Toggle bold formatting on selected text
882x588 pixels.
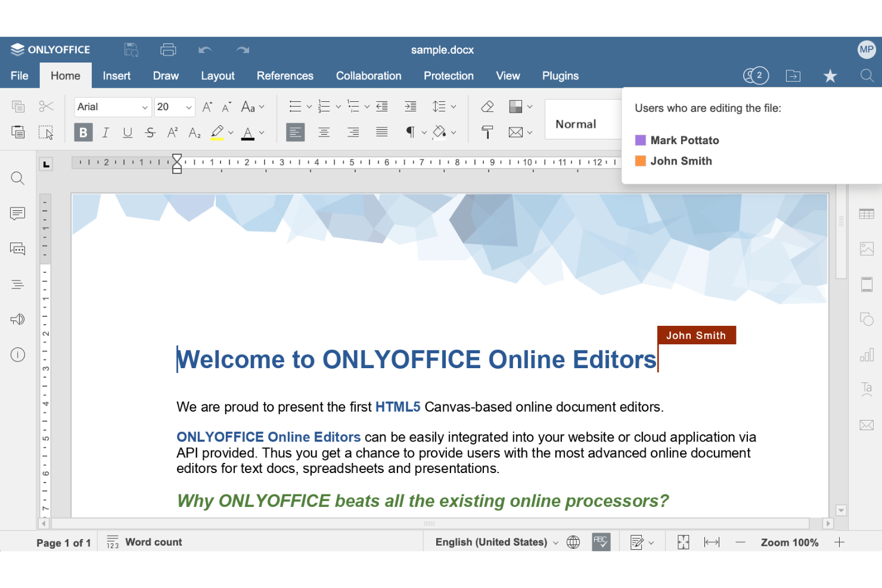83,132
